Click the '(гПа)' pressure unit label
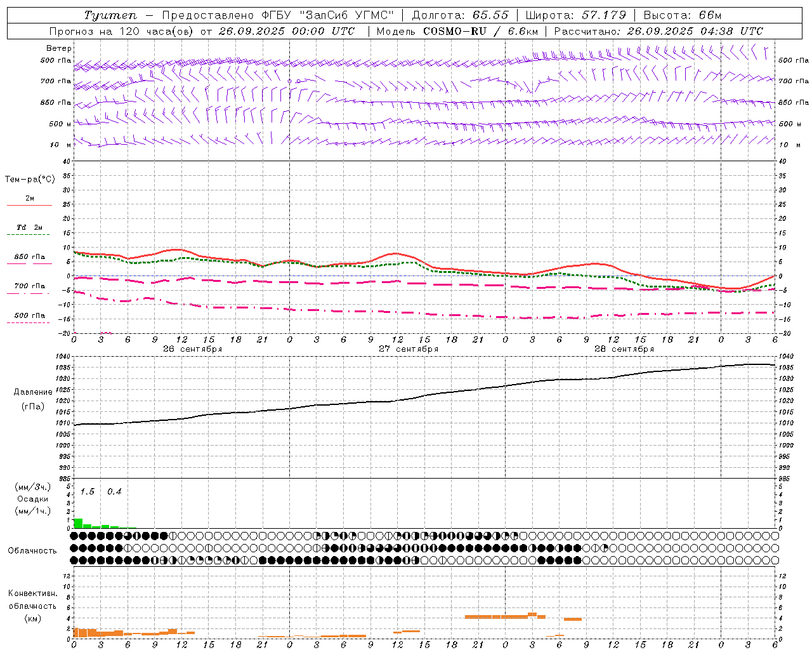812x650 pixels. [33, 407]
